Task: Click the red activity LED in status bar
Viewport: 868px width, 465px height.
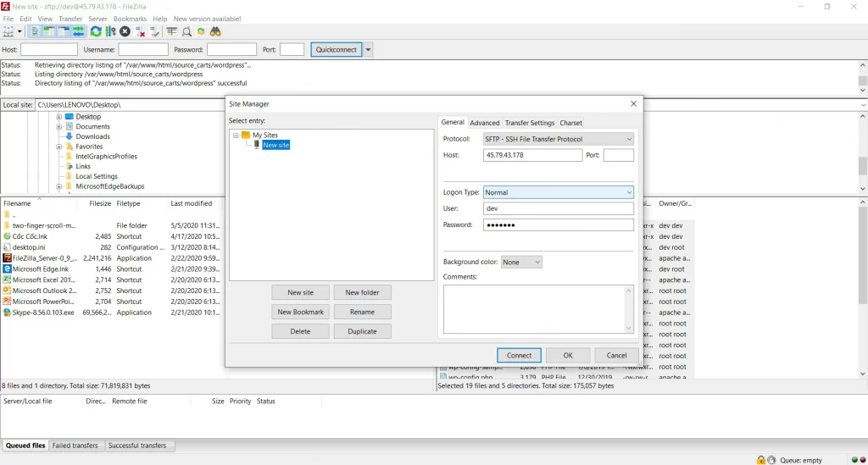Action: pos(862,460)
